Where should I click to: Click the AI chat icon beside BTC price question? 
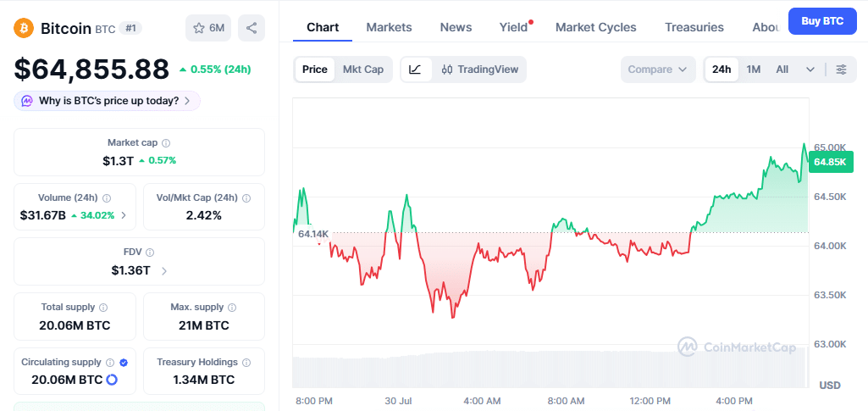[27, 101]
